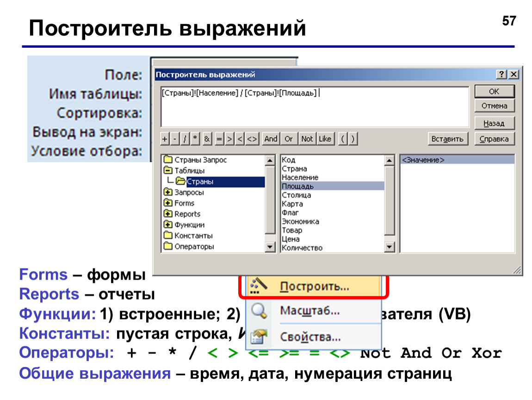Click the Отмена button

coord(495,106)
